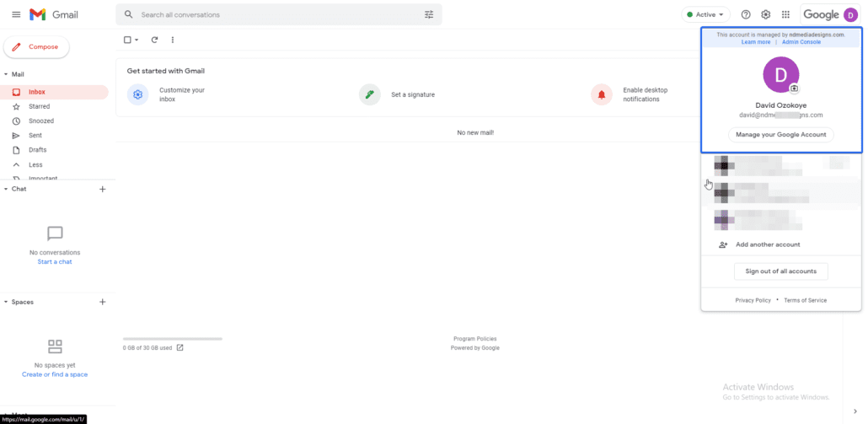Open the Inbox folder
The width and height of the screenshot is (868, 424).
54,92
